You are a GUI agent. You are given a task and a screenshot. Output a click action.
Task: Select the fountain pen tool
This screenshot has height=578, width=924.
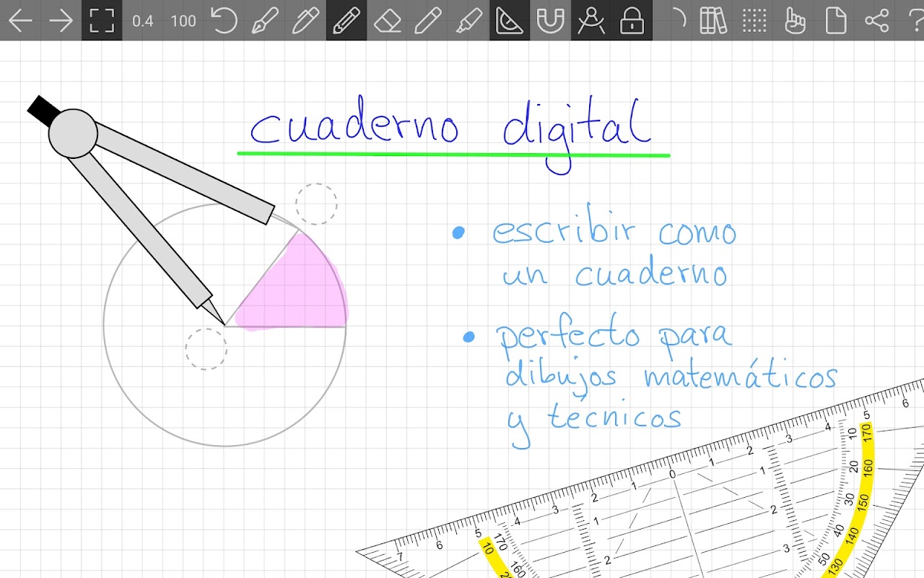pyautogui.click(x=265, y=20)
